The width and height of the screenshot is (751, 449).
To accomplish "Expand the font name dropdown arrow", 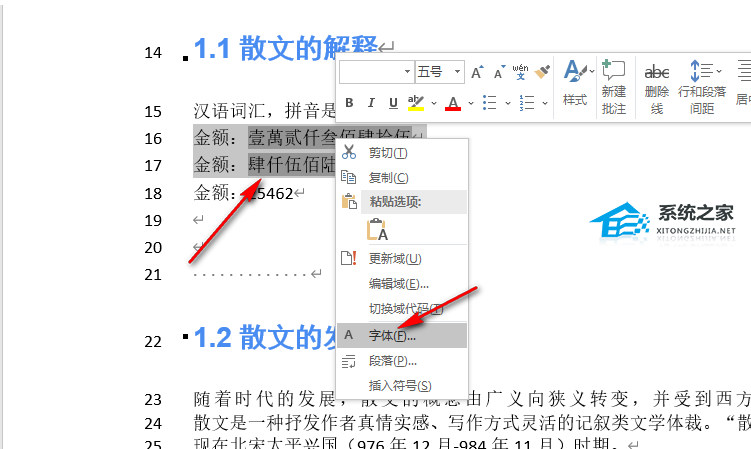I will coord(407,72).
